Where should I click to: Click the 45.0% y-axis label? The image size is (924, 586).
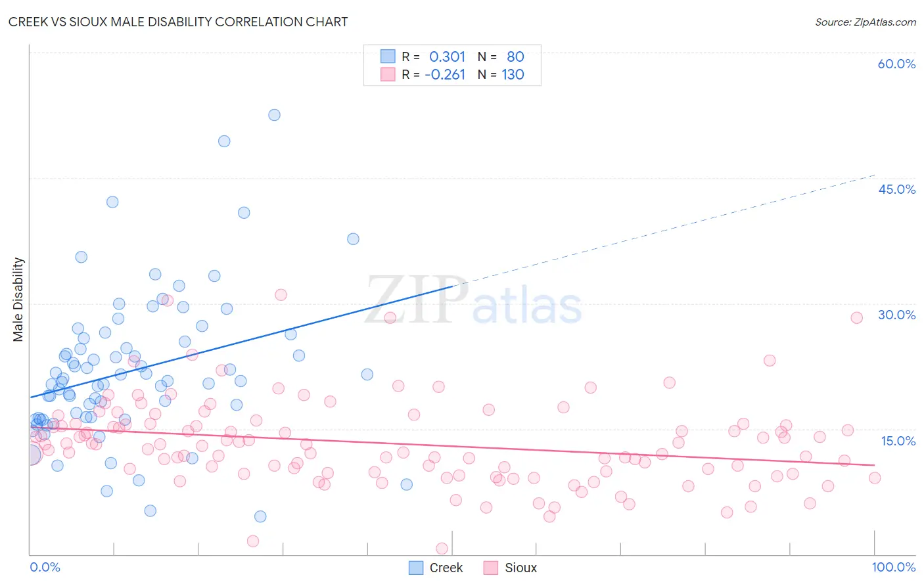(x=896, y=189)
